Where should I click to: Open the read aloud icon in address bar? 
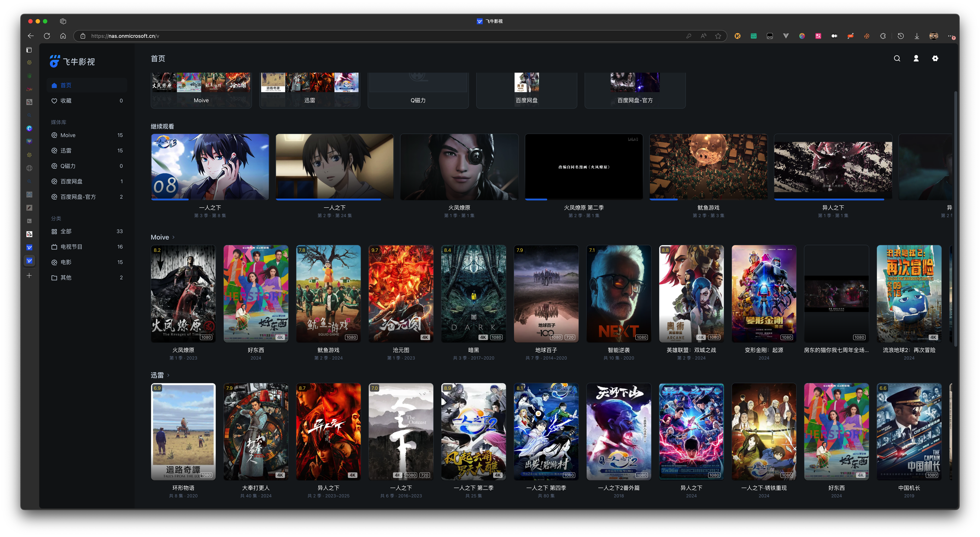click(703, 36)
